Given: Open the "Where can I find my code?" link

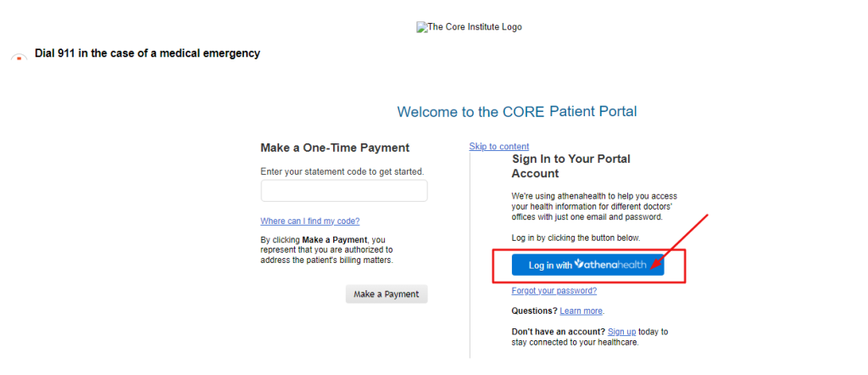Looking at the screenshot, I should 310,221.
